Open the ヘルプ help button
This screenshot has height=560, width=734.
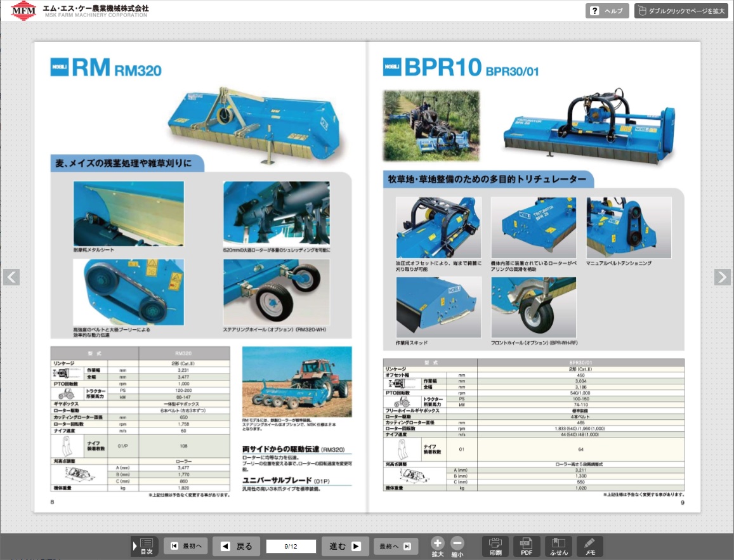point(606,11)
